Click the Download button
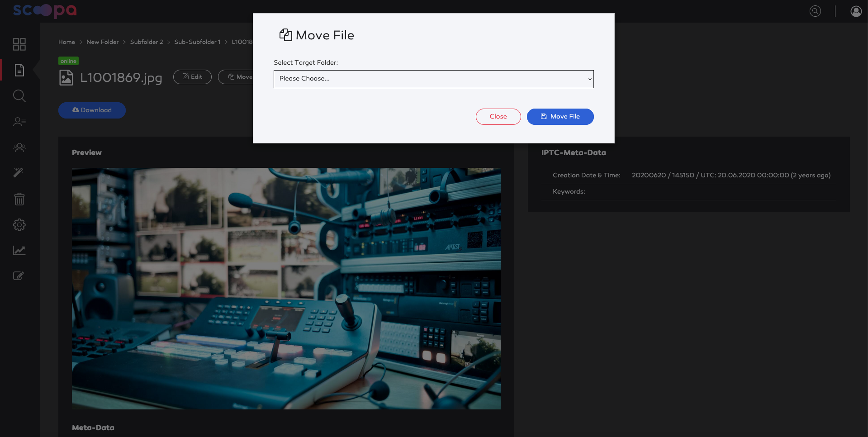The width and height of the screenshot is (868, 437). 92,110
